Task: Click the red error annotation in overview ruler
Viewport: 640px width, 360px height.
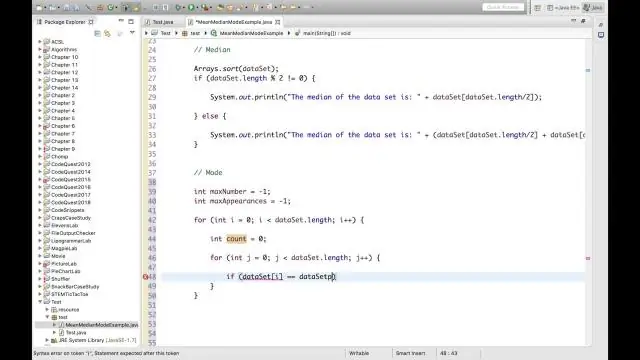Action: click(588, 258)
